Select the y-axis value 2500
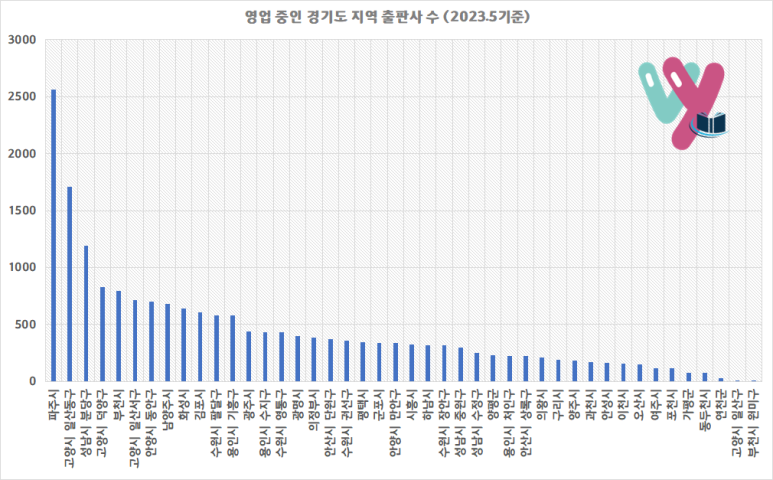 pyautogui.click(x=22, y=97)
